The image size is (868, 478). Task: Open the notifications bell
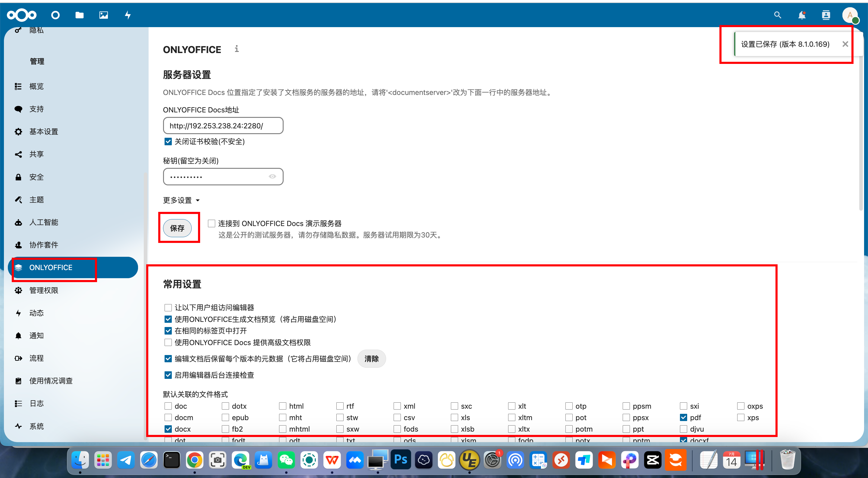coord(802,15)
